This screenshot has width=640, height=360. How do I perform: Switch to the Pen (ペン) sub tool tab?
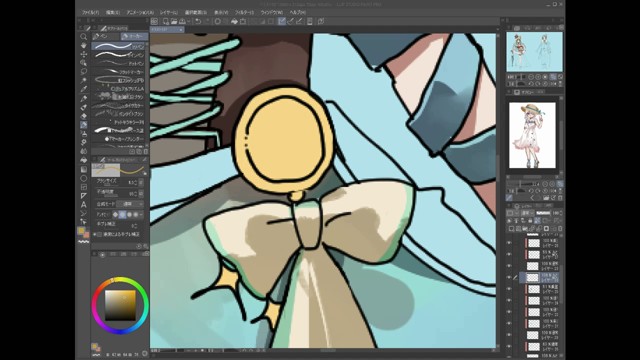[106, 36]
